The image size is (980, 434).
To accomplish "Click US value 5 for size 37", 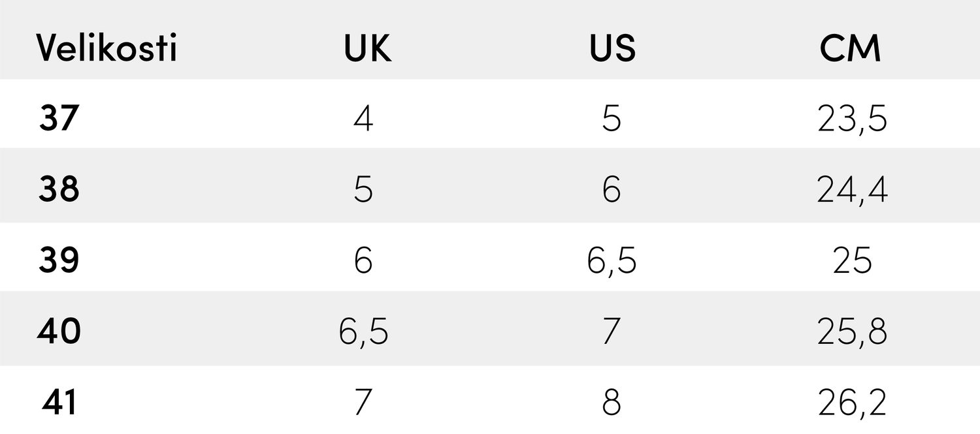I will (612, 119).
